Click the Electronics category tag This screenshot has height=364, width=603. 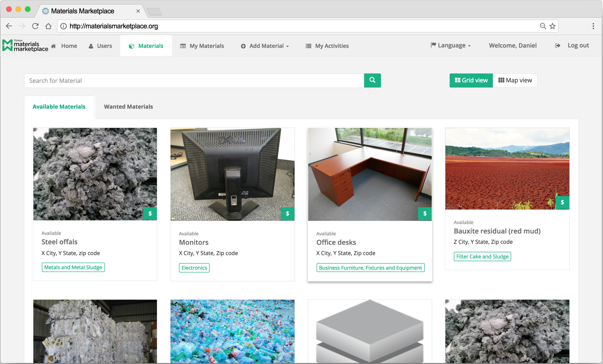click(x=194, y=268)
